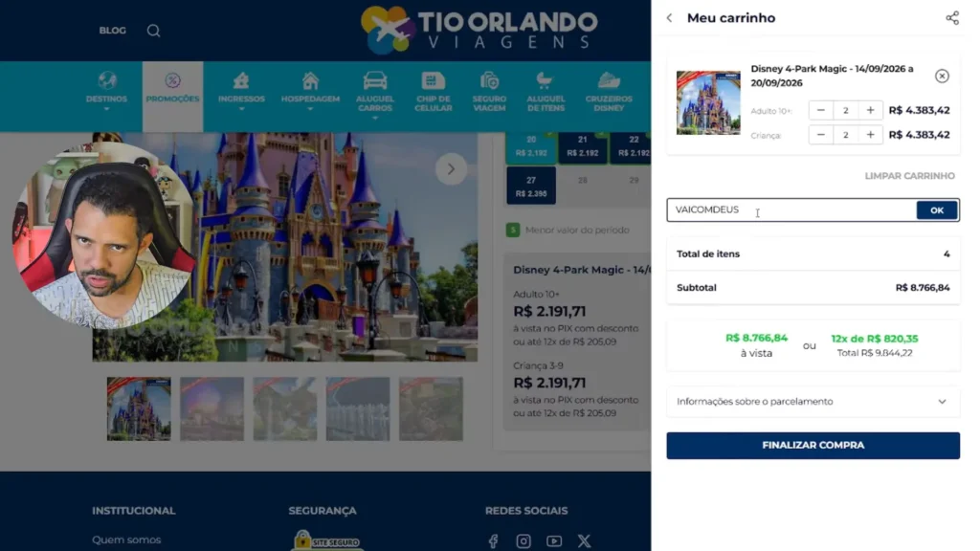Open the YouTube social icon
Viewport: 980px width, 551px height.
coord(554,541)
